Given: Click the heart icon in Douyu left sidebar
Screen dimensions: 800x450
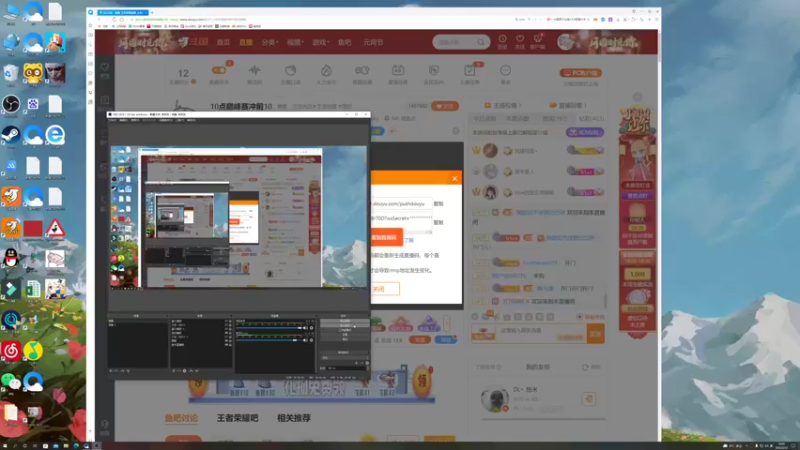Looking at the screenshot, I should point(105,68).
